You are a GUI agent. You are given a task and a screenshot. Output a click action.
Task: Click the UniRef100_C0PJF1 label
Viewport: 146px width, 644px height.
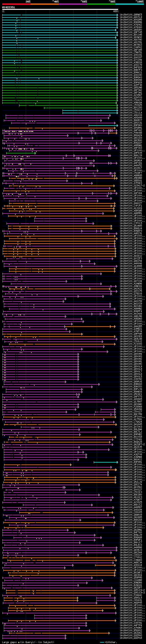point(131,206)
